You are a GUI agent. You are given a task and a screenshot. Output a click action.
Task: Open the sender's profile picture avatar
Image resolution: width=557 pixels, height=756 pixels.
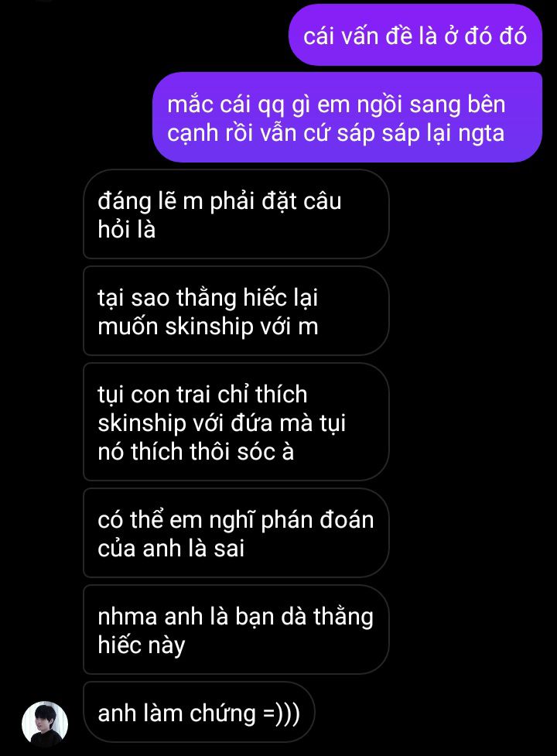45,724
